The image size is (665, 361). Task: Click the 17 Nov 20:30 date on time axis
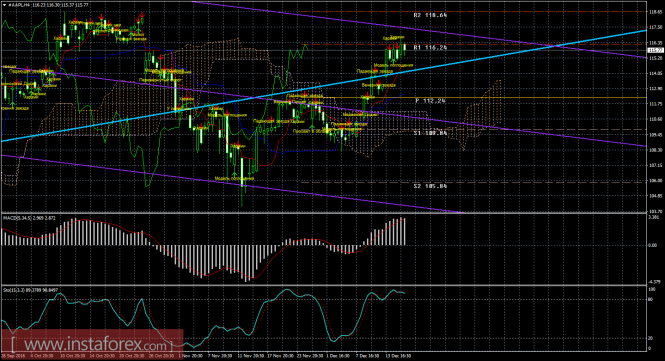(280, 356)
